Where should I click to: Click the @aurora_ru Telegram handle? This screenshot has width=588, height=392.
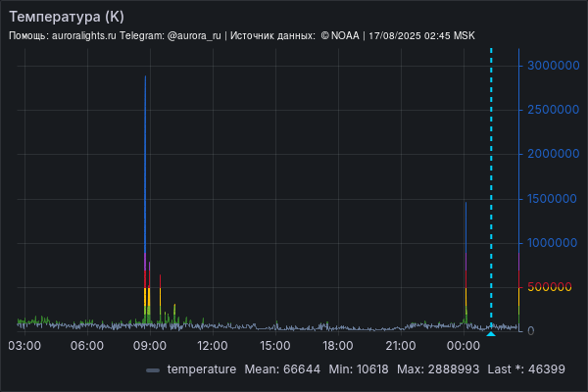click(194, 36)
